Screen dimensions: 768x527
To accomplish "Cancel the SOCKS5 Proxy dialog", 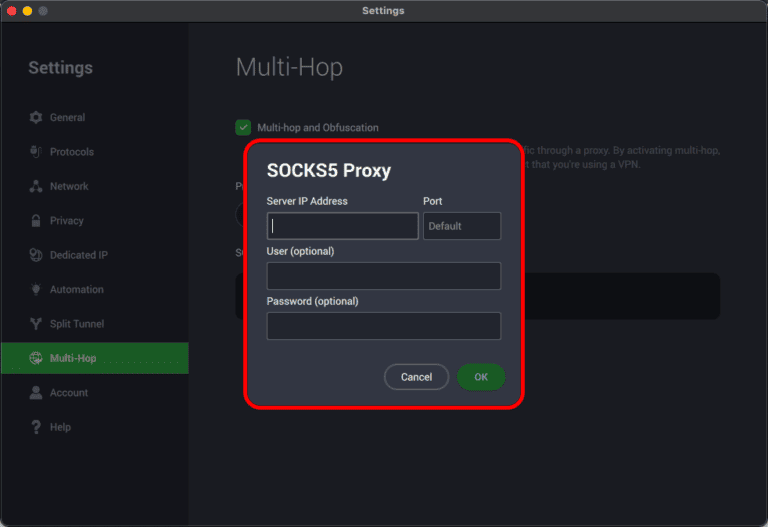I will pos(416,377).
